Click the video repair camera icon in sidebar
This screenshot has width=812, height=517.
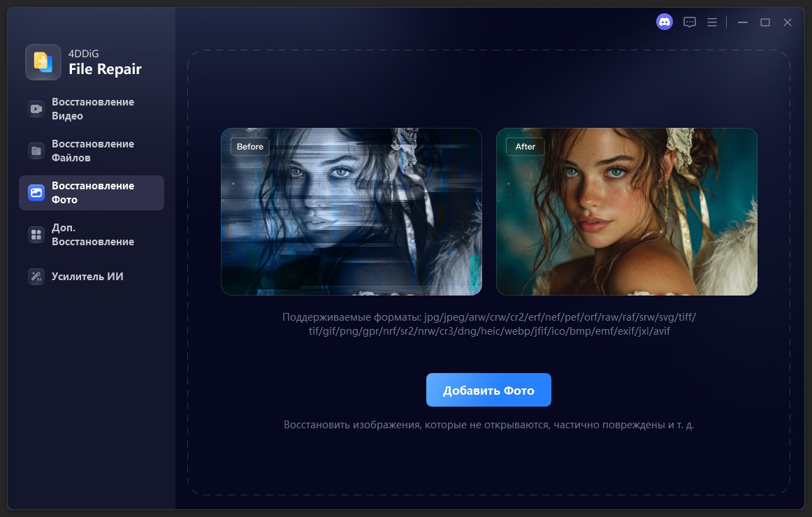36,109
